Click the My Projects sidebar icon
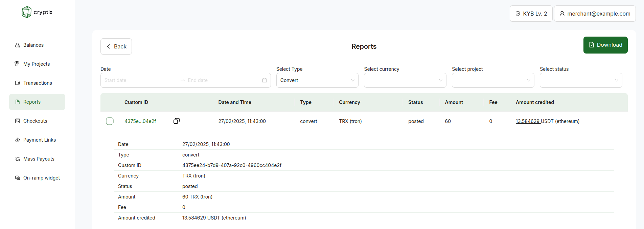Image resolution: width=644 pixels, height=229 pixels. pos(17,64)
